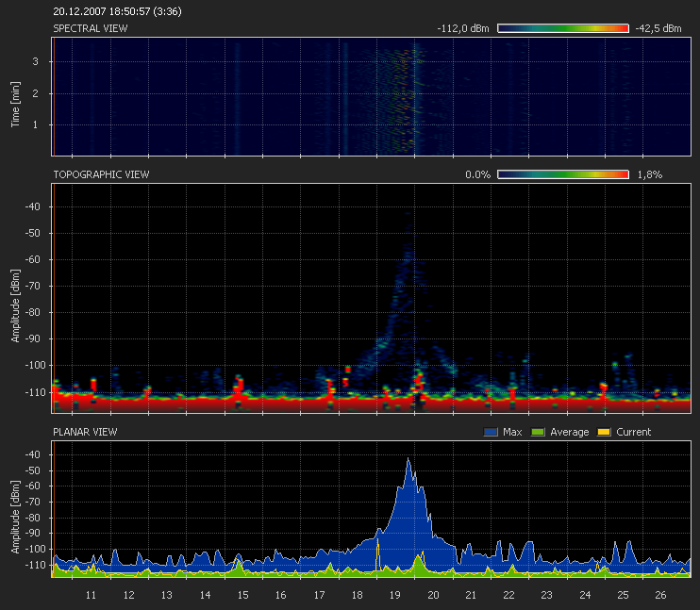Click the x-axis tick label 26

660,595
